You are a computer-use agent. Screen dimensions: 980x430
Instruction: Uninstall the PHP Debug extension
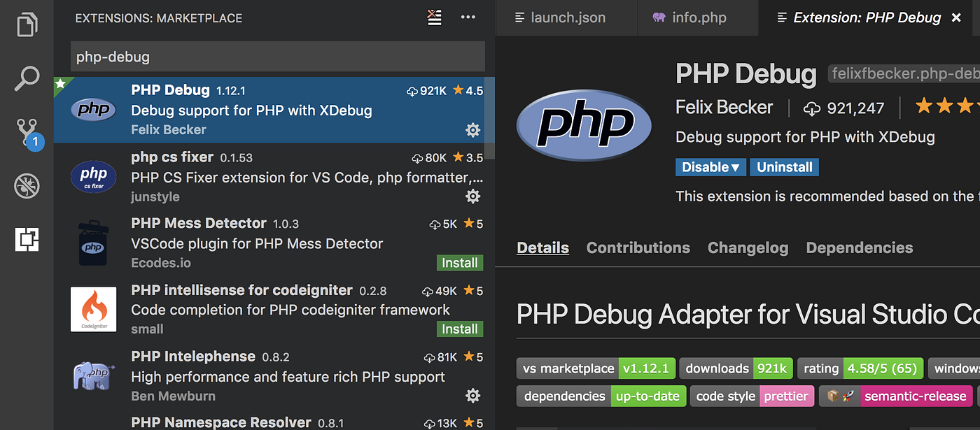pos(784,167)
